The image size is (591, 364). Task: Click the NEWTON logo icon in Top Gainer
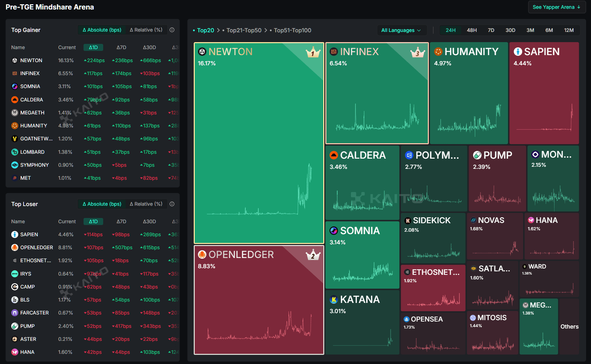point(15,60)
